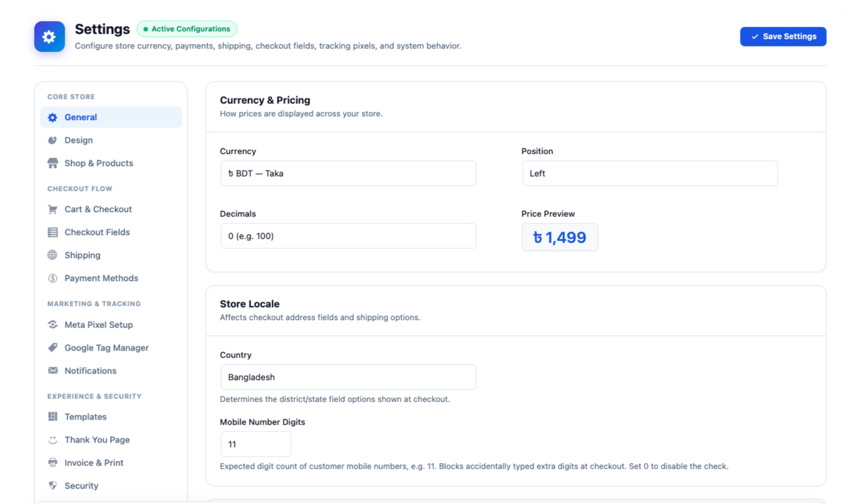Select the Shop & Products storefront icon

(x=52, y=163)
